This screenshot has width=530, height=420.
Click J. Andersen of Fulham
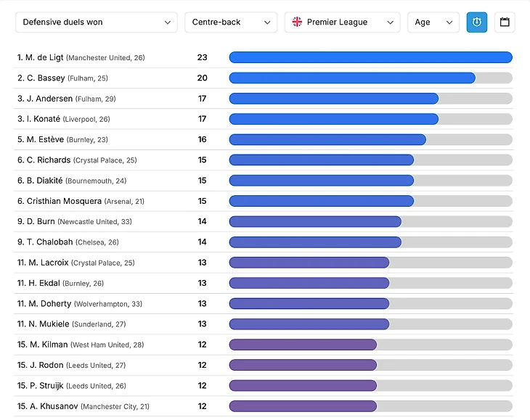pyautogui.click(x=67, y=99)
